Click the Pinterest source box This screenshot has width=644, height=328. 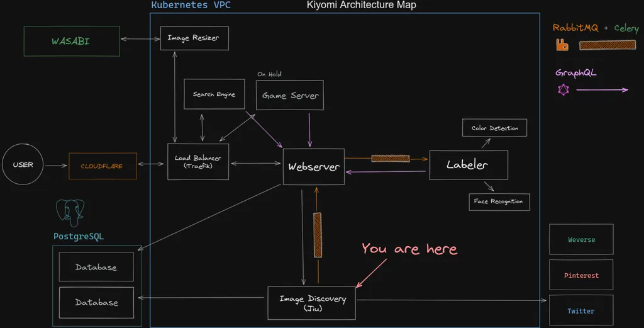pyautogui.click(x=581, y=275)
